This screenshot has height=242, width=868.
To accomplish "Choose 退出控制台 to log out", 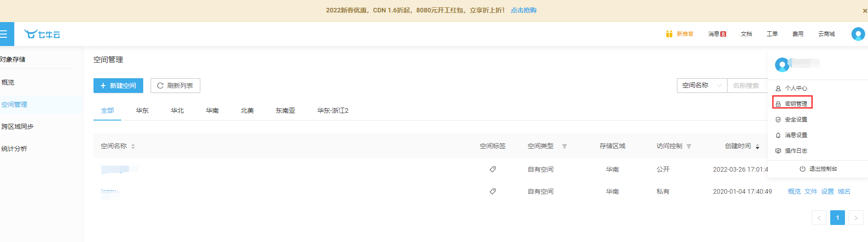I will coord(818,169).
